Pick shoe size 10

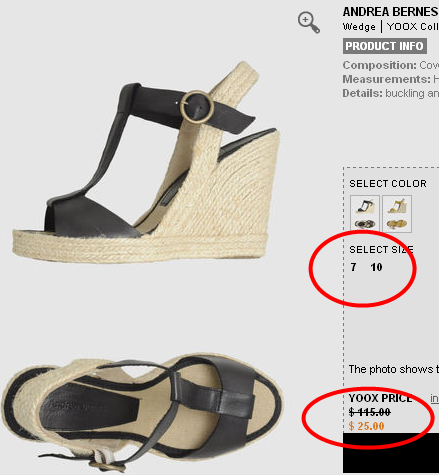(376, 267)
